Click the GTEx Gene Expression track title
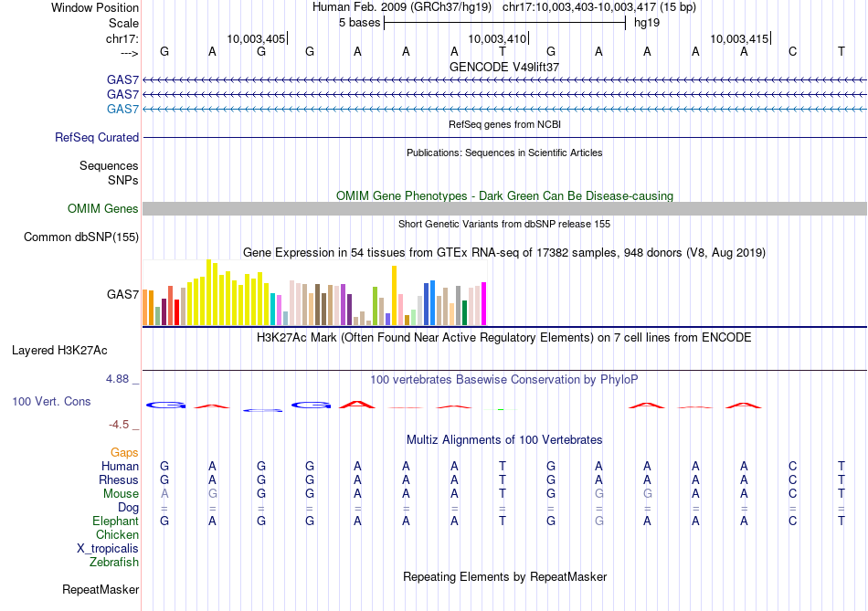This screenshot has height=611, width=868. pos(504,253)
